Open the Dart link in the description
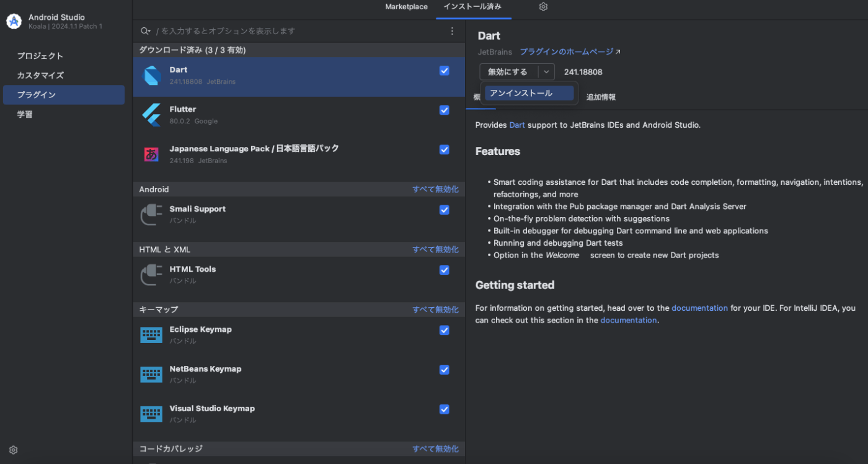The width and height of the screenshot is (868, 464). pos(517,125)
